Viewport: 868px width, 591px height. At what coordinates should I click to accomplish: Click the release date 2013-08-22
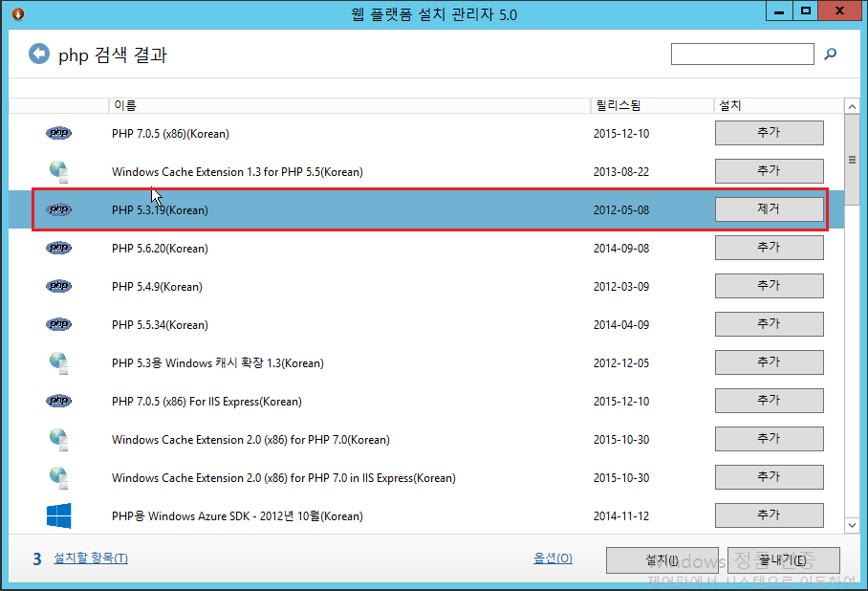tap(621, 172)
